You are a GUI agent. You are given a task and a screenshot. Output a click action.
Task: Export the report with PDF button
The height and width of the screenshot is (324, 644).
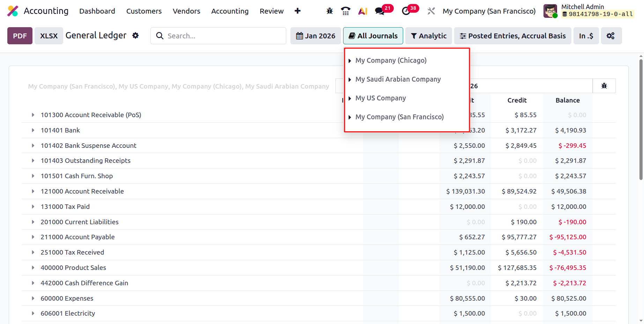point(20,36)
